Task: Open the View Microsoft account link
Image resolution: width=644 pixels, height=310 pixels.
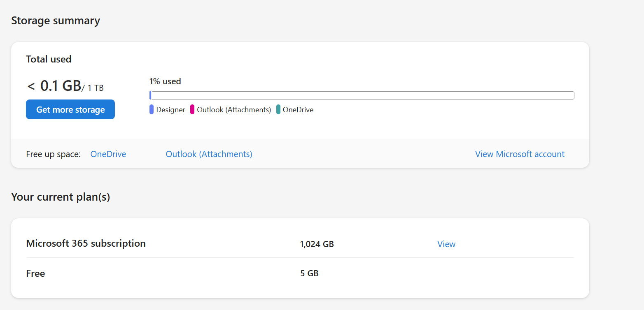Action: click(x=520, y=154)
